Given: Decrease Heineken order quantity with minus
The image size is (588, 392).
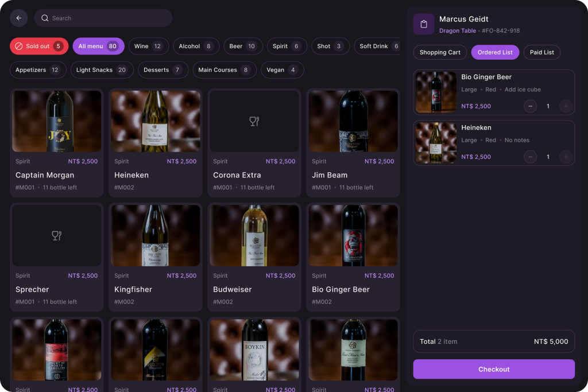Looking at the screenshot, I should point(530,157).
